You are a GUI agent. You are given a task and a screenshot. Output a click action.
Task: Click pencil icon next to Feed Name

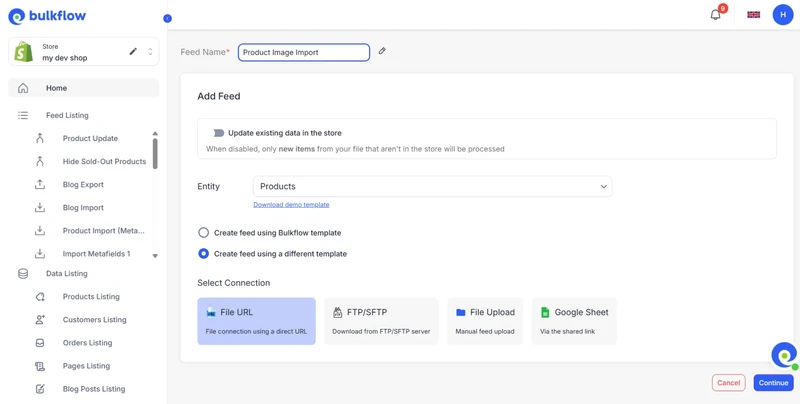(x=382, y=51)
